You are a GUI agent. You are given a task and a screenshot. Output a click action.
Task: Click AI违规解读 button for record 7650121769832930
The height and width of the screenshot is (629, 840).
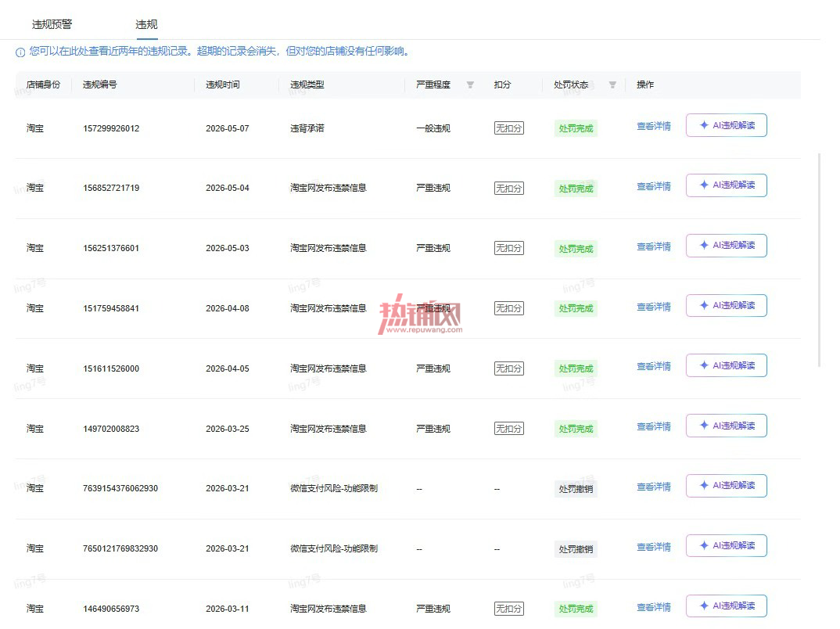[727, 545]
